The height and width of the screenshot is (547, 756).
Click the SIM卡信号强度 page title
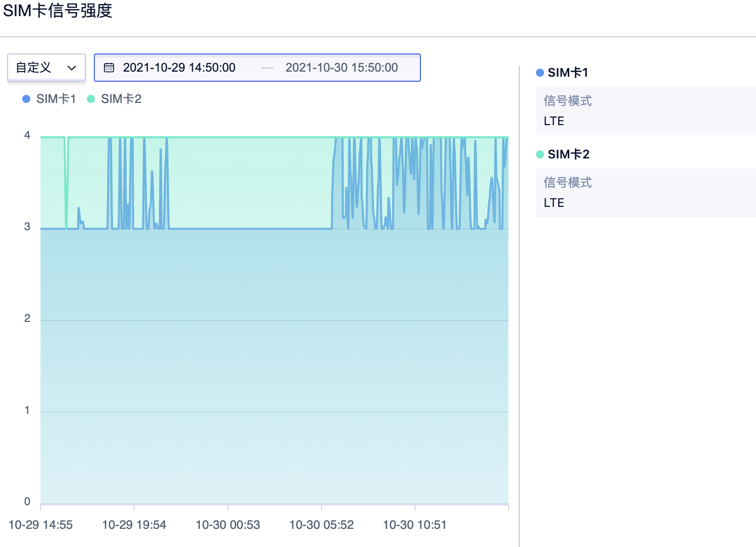(58, 11)
